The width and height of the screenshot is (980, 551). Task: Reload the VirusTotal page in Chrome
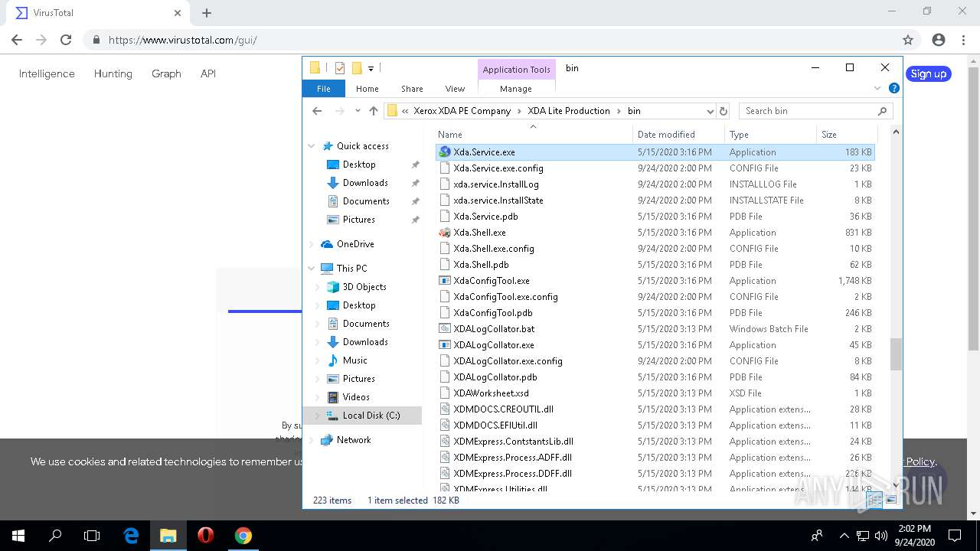66,40
